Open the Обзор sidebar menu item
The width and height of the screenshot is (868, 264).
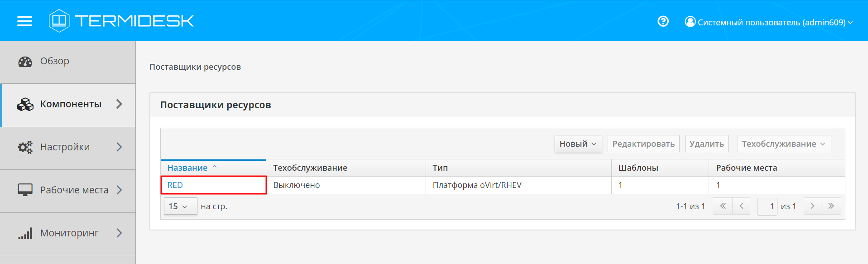pyautogui.click(x=55, y=61)
